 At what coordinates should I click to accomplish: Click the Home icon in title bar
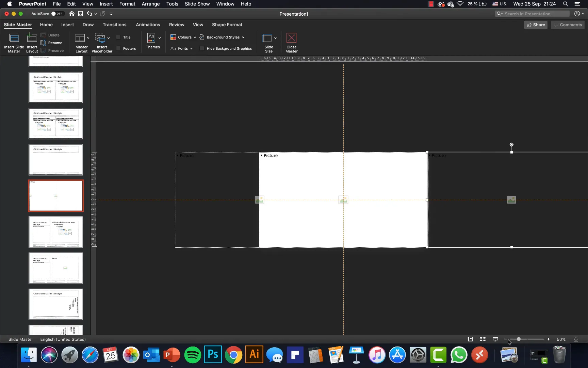[x=71, y=14]
